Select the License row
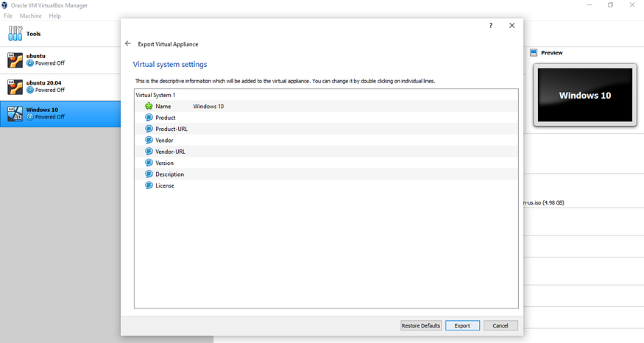 326,185
